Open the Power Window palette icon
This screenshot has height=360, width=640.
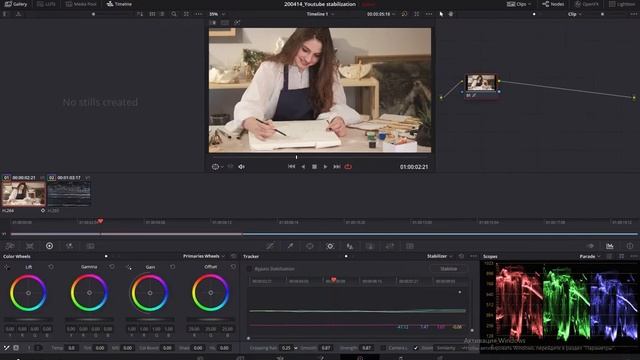point(310,246)
